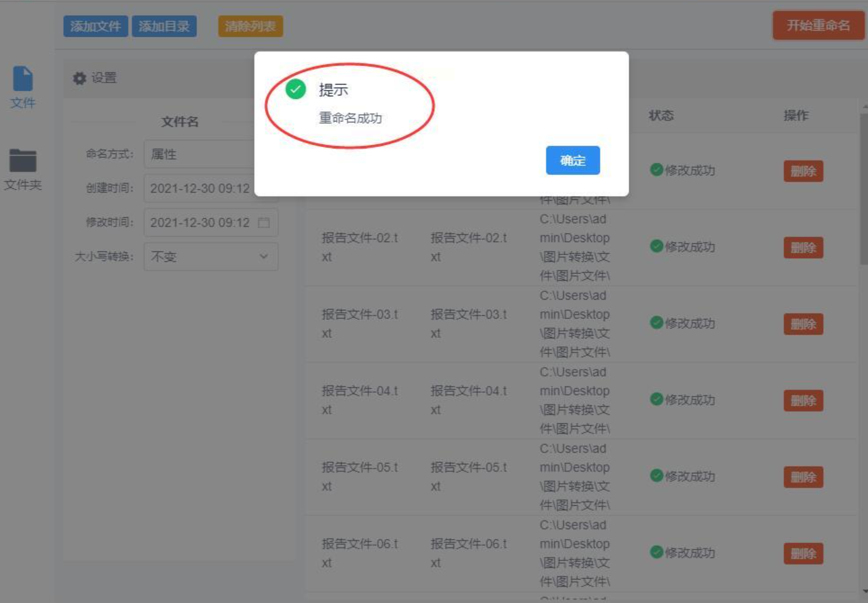Click the green success checkmark icon
The width and height of the screenshot is (868, 603).
pos(295,89)
